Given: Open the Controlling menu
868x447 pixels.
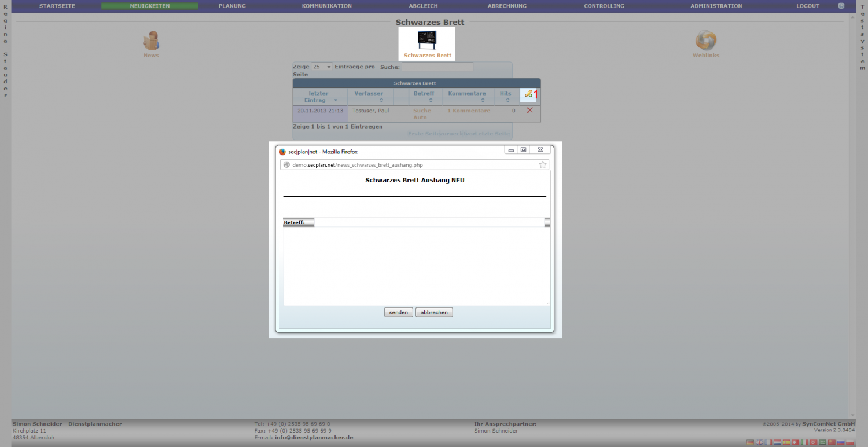Looking at the screenshot, I should [604, 6].
